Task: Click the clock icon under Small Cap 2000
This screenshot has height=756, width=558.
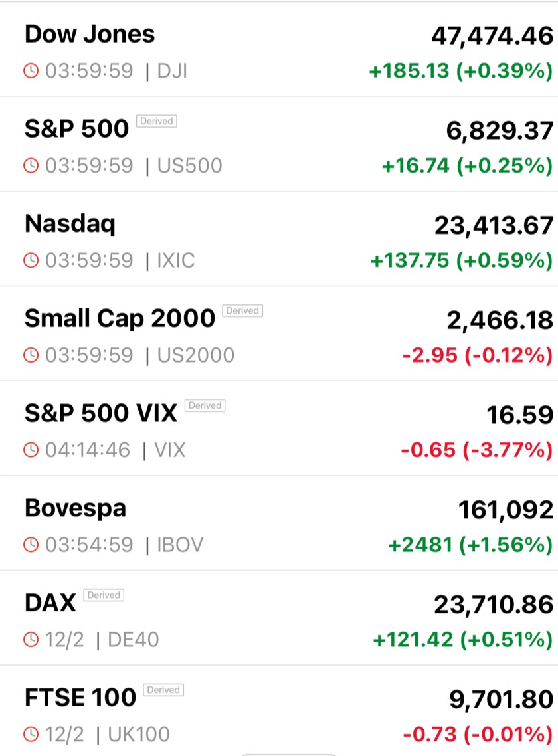Action: (x=32, y=355)
